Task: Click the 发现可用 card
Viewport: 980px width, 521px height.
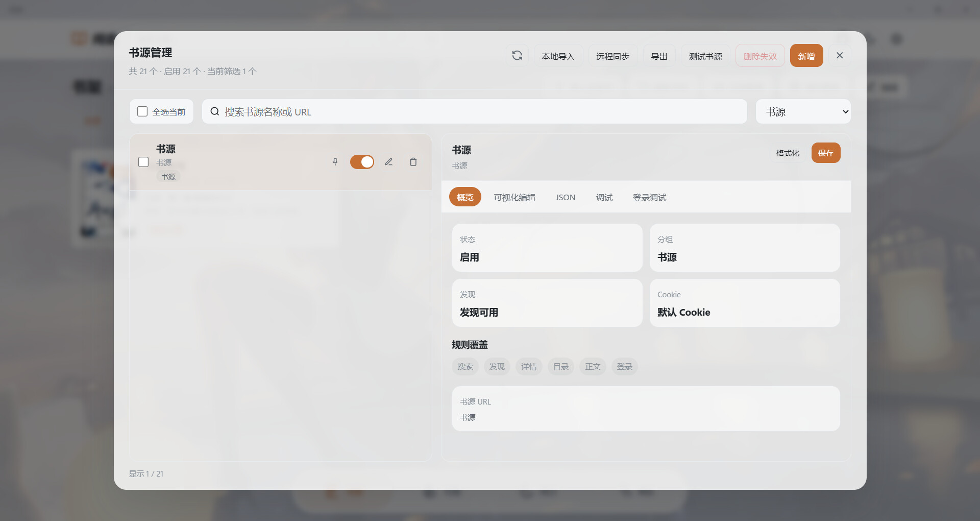Action: (547, 303)
